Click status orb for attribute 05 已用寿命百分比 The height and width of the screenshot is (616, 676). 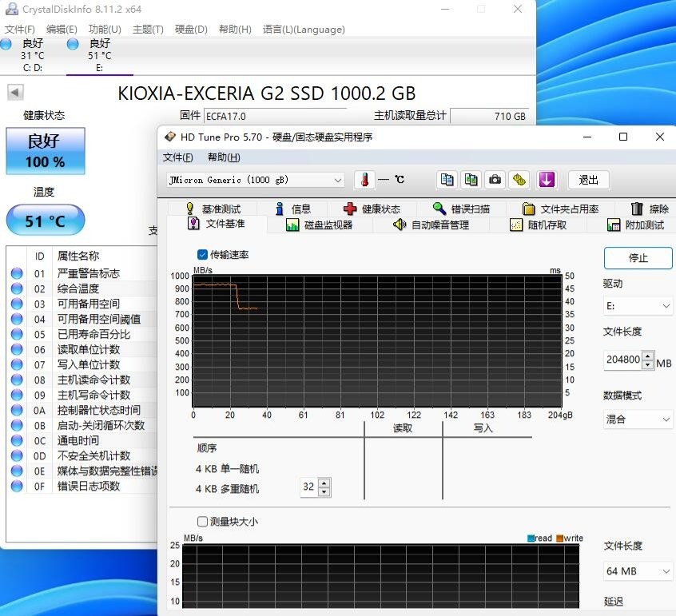[x=17, y=334]
